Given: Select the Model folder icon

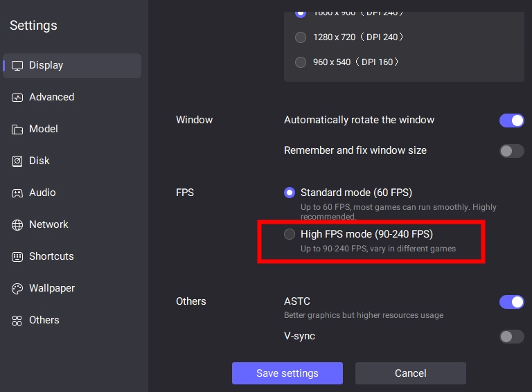Looking at the screenshot, I should coord(17,130).
